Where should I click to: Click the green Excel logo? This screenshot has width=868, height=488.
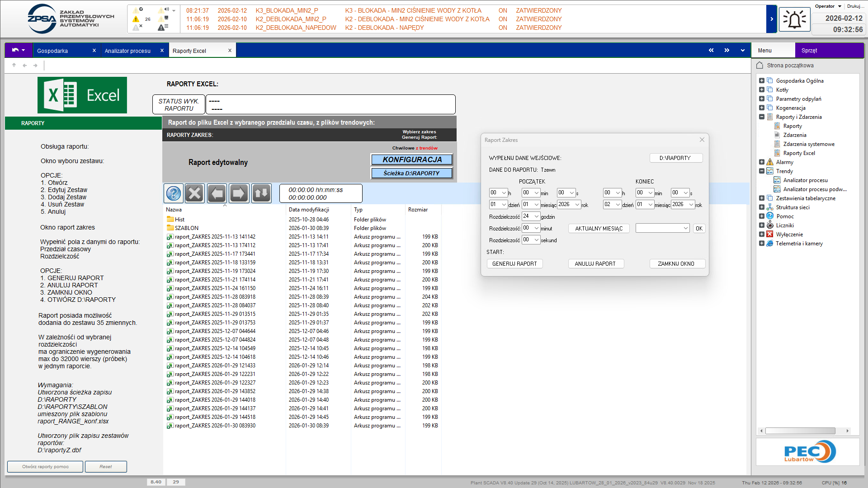pos(82,95)
